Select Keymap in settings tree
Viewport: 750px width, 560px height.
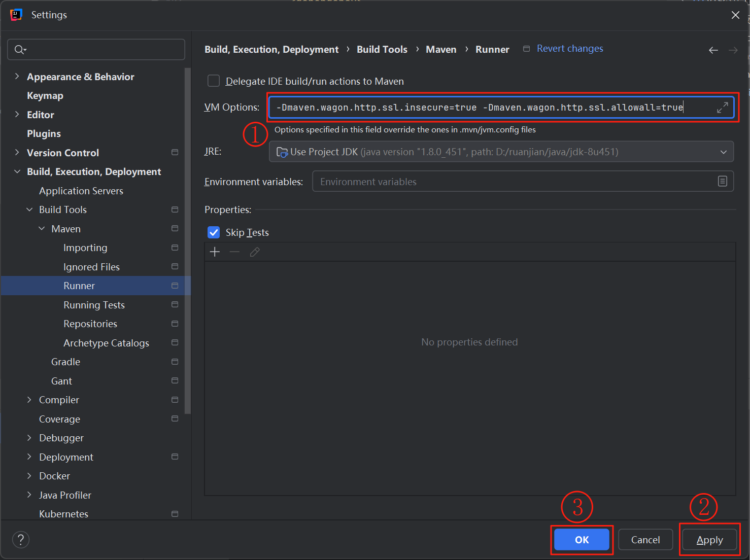(45, 96)
